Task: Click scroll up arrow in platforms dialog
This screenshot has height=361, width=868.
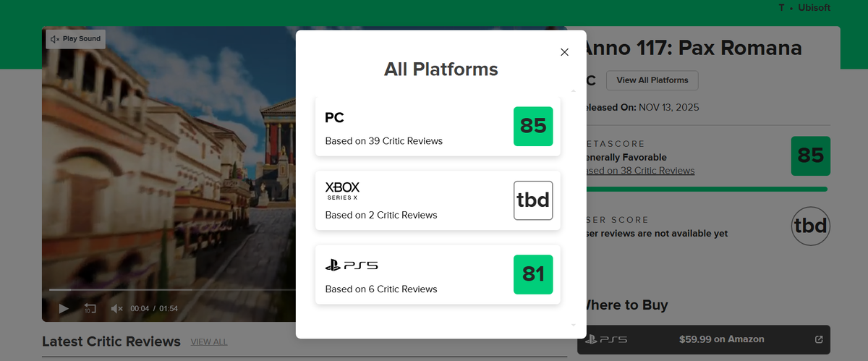Action: [x=573, y=91]
